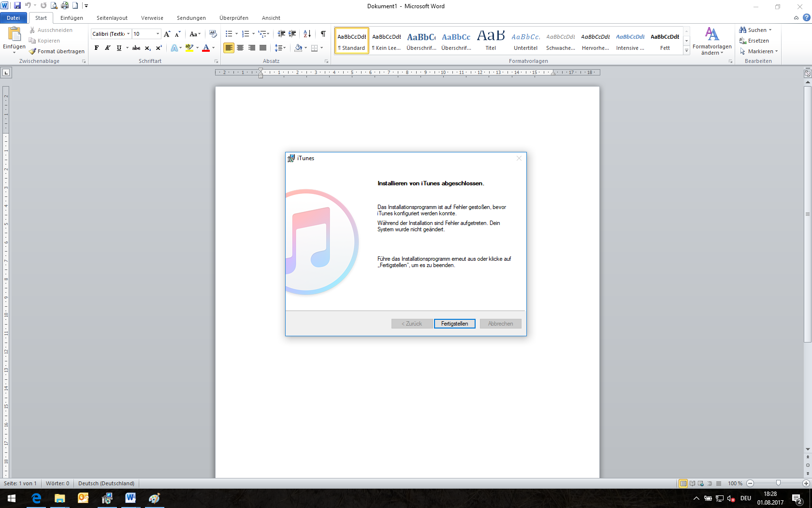Open the font name dropdown
The image size is (812, 508).
click(128, 34)
